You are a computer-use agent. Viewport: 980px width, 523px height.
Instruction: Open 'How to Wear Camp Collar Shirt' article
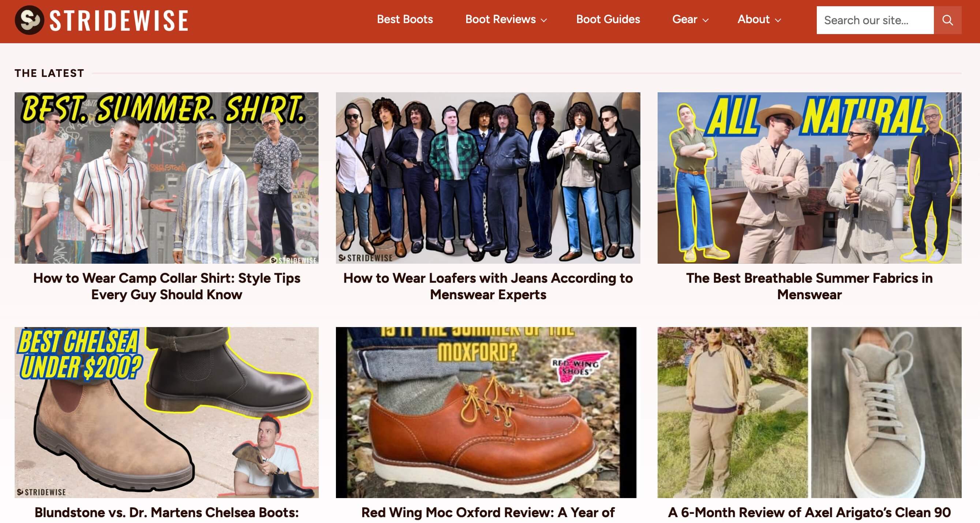167,286
